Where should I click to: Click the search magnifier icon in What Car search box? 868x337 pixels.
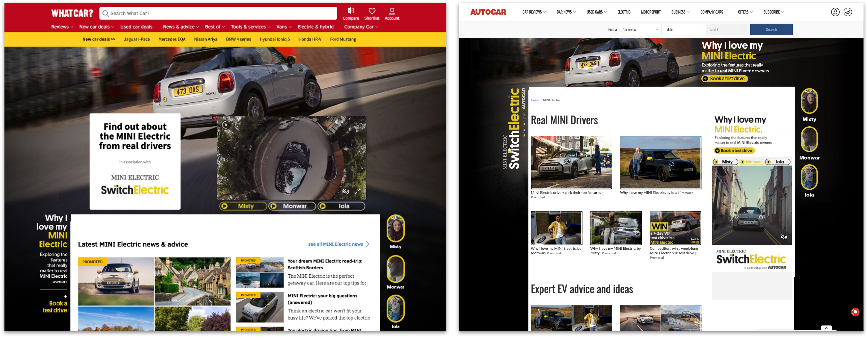[x=106, y=13]
